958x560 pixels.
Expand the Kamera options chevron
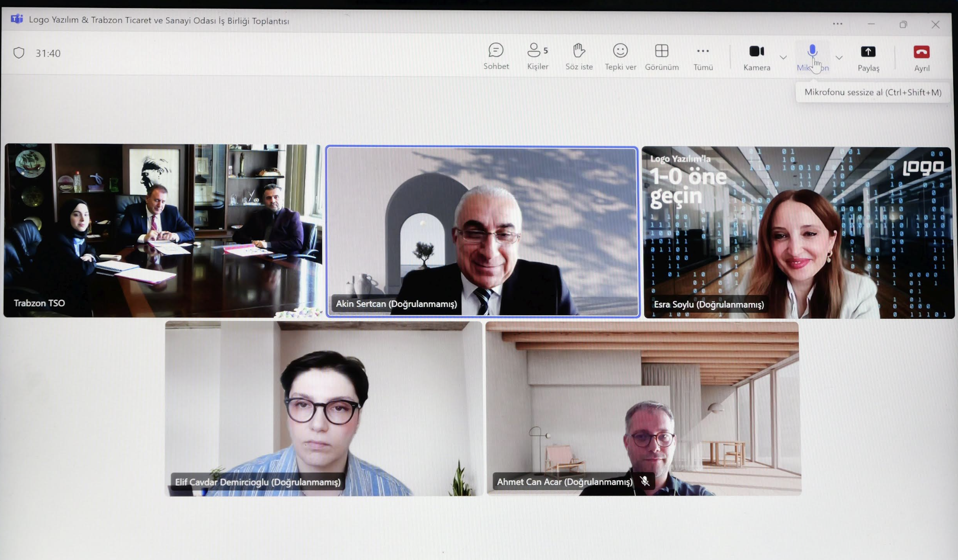[x=783, y=57]
